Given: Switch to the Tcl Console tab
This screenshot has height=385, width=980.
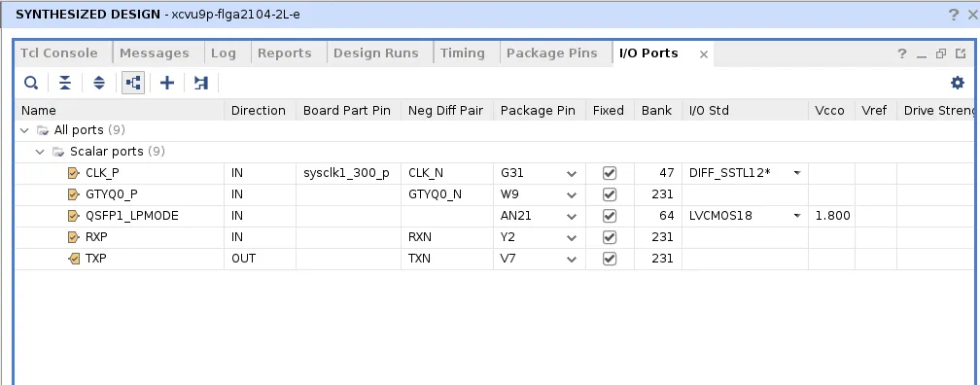Looking at the screenshot, I should pos(59,53).
